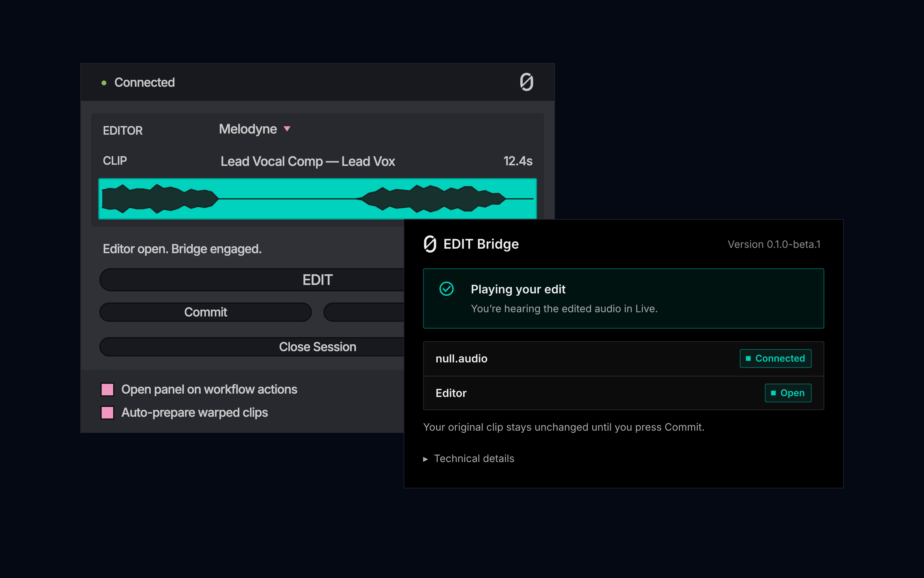Toggle Open panel on workflow actions checkbox
The image size is (924, 578).
point(107,390)
